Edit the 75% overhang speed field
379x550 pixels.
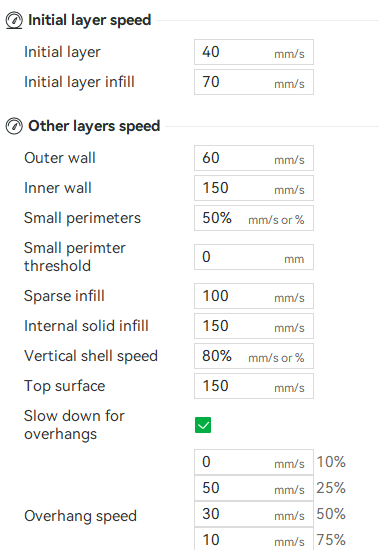coord(254,539)
